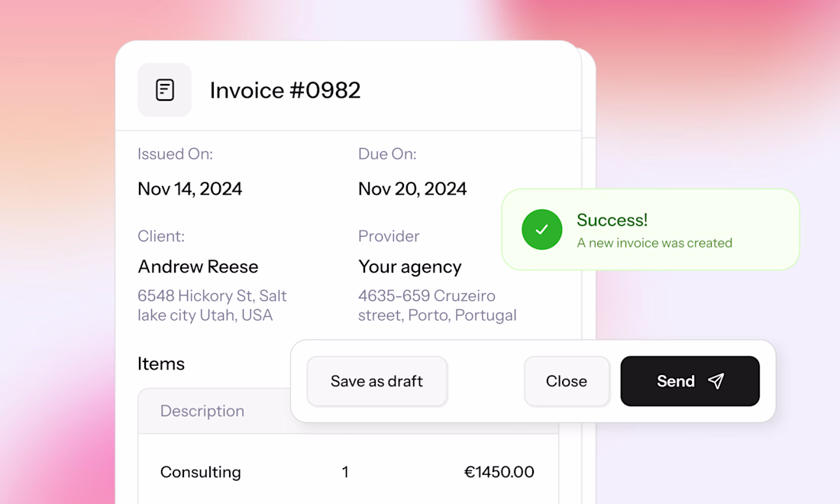Click the green success checkmark icon
The image size is (840, 504).
541,229
